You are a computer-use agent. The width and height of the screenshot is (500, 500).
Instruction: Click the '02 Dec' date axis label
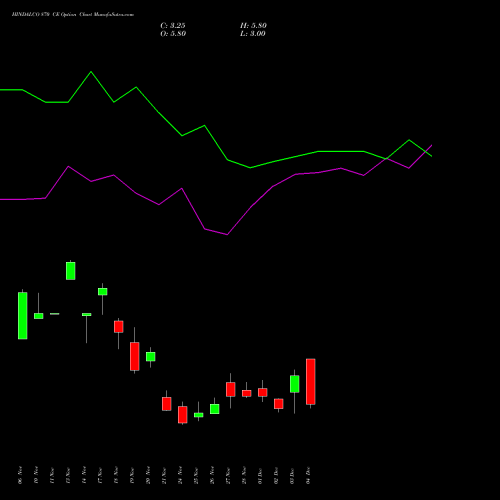tap(276, 475)
